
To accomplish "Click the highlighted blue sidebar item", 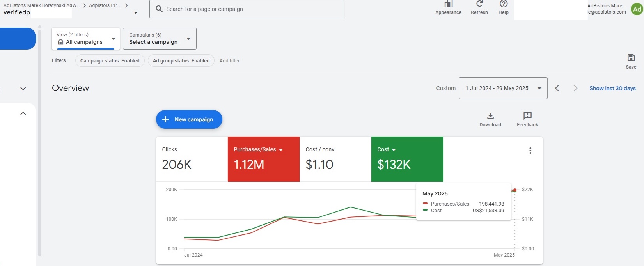I will click(18, 39).
